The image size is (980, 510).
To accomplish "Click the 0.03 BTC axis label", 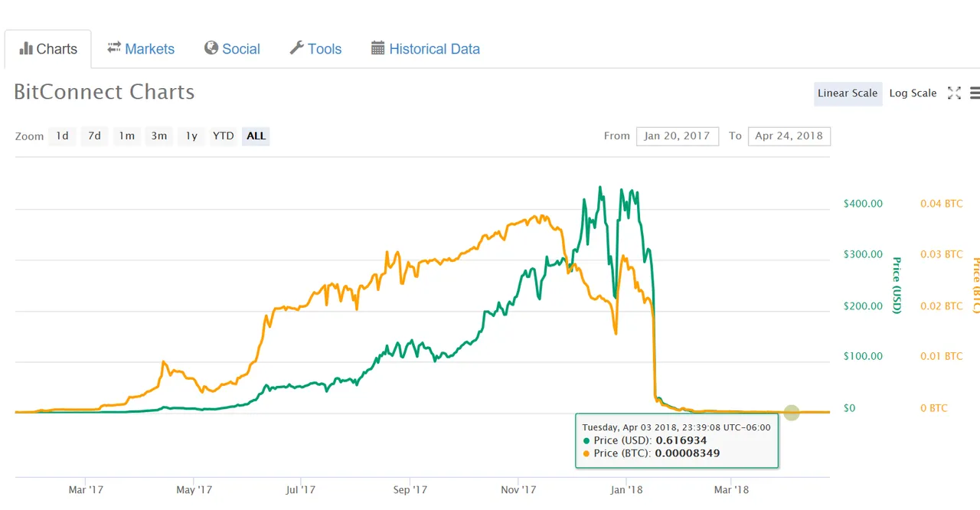I will pos(941,254).
